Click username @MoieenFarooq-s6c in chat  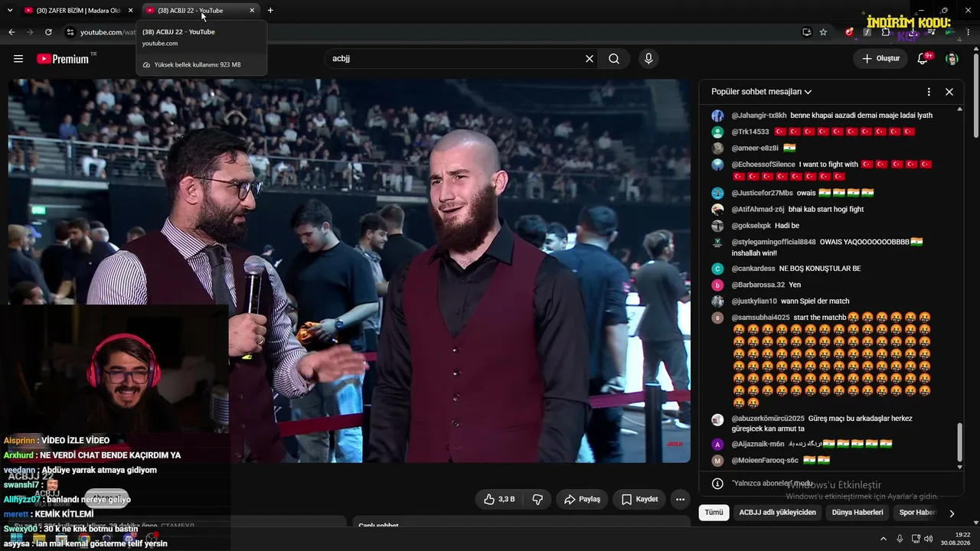pos(765,461)
